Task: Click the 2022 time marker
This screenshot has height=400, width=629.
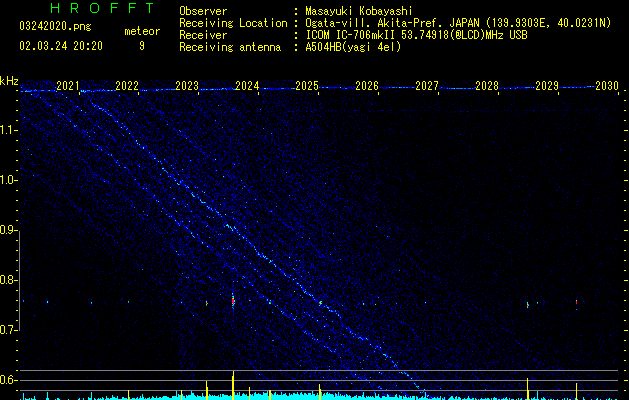Action: (x=127, y=86)
